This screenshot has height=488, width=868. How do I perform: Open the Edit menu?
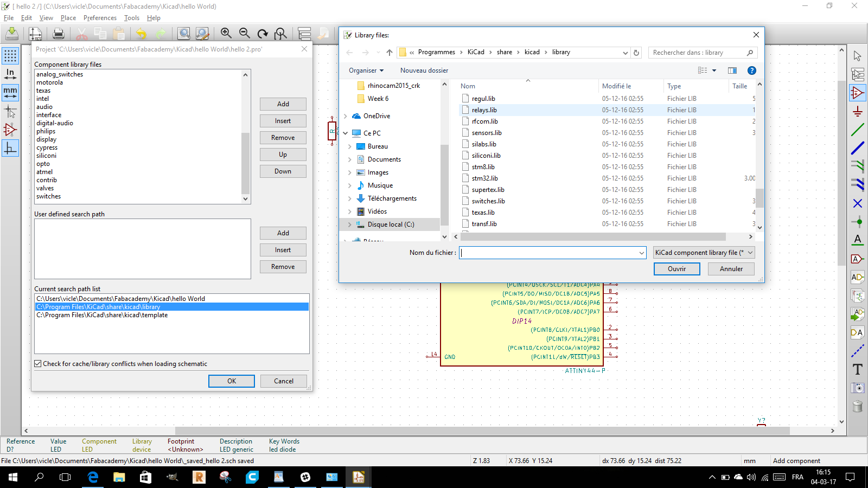click(27, 18)
